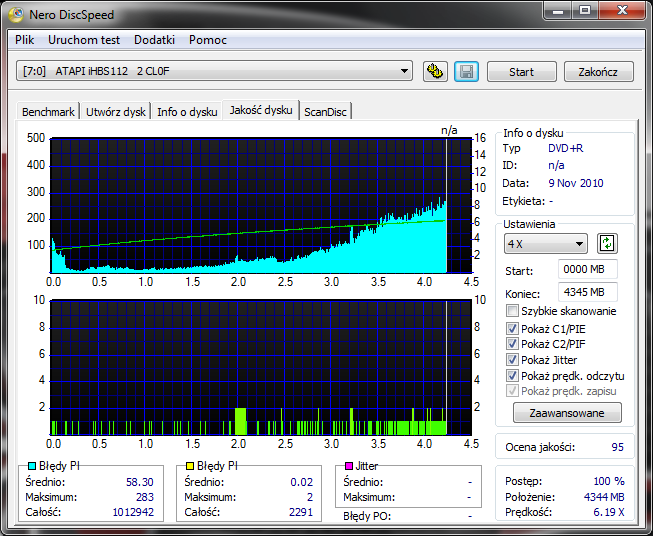This screenshot has width=653, height=536.
Task: Click the position value 4344 MB
Action: pos(604,497)
